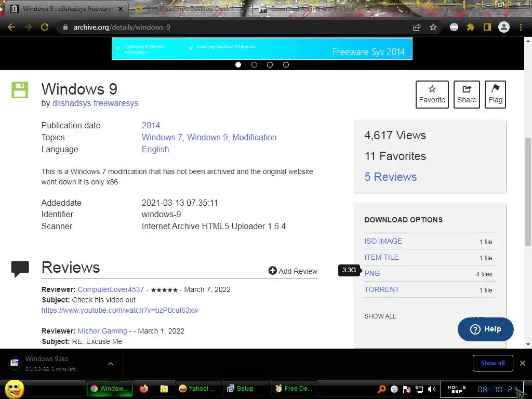Open Micher Gaming reviewer profile
This screenshot has width=532, height=399.
coord(102,331)
